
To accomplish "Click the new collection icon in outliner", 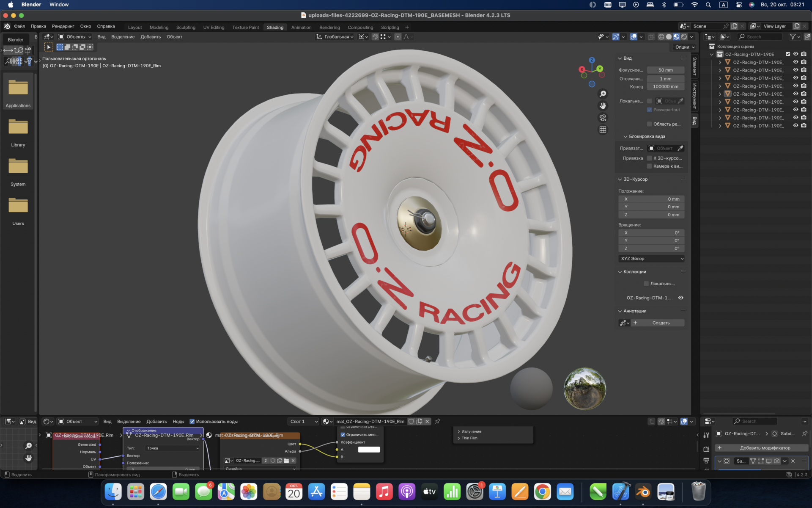I will pyautogui.click(x=807, y=37).
